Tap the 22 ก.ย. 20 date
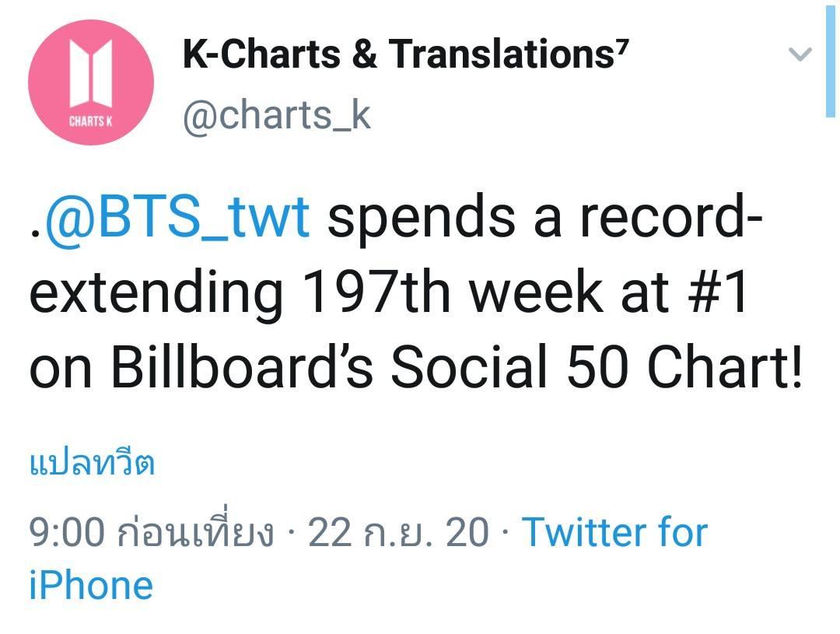 point(398,533)
